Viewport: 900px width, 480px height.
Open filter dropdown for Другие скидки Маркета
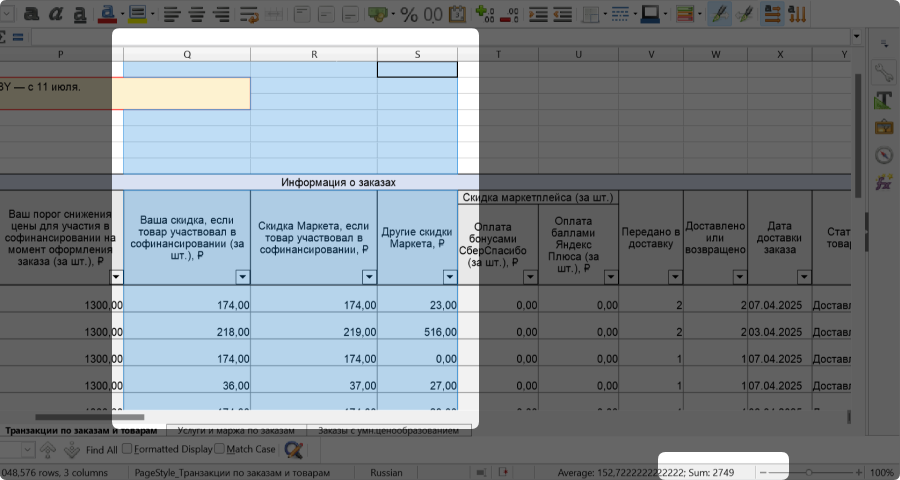[448, 277]
